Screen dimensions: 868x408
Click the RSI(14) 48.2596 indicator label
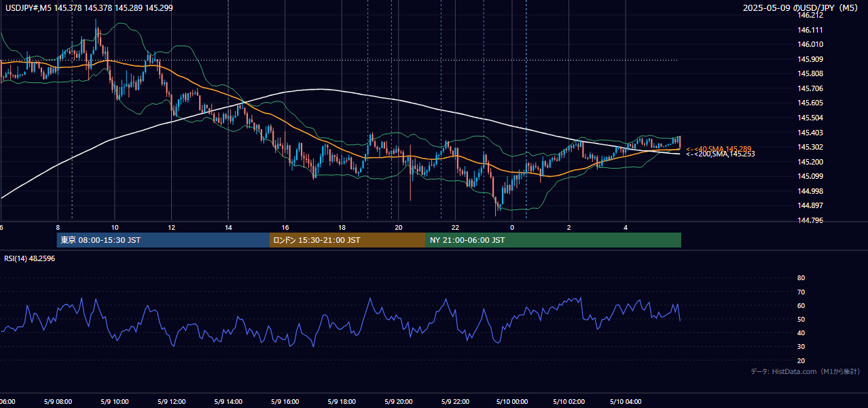pos(30,259)
